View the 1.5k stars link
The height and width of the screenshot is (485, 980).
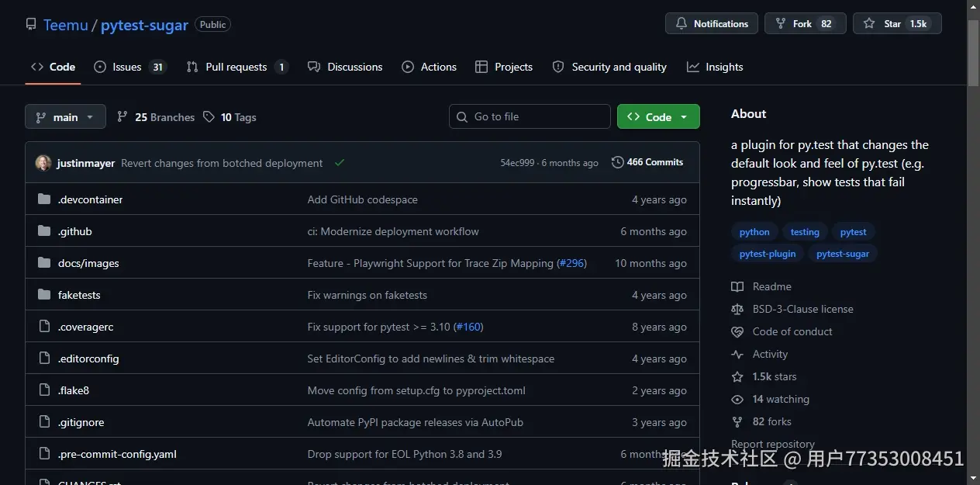point(764,376)
